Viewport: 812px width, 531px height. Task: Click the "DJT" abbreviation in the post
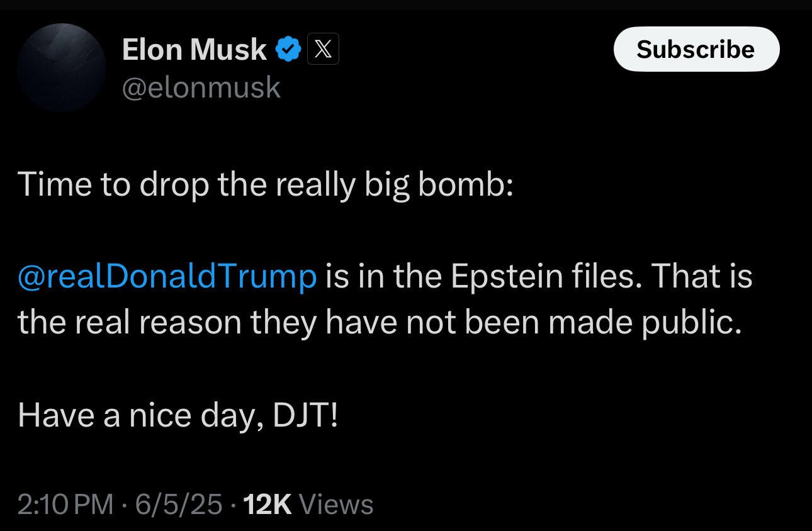pyautogui.click(x=300, y=415)
